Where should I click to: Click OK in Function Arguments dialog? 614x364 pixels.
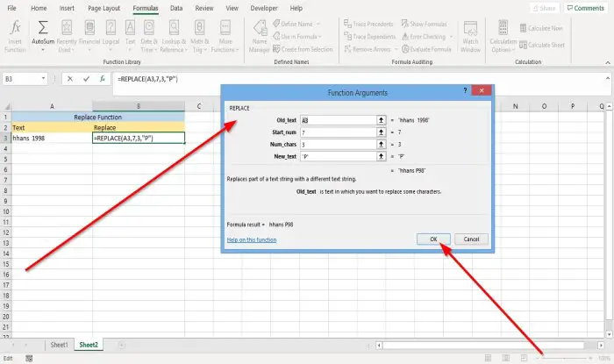point(433,239)
